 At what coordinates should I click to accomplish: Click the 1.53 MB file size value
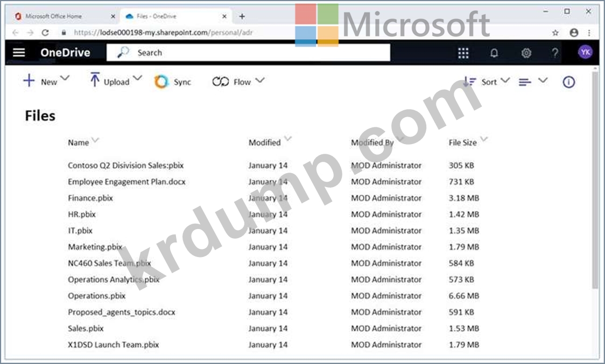point(464,329)
